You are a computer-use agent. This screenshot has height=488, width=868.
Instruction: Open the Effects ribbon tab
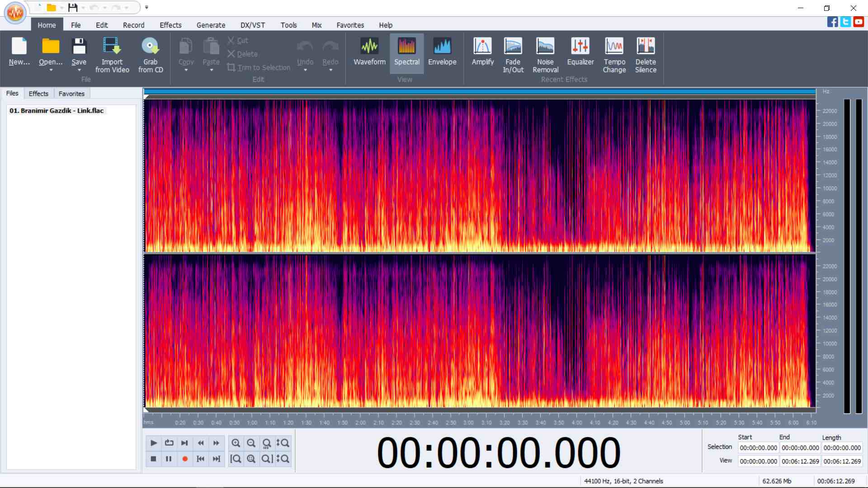170,25
